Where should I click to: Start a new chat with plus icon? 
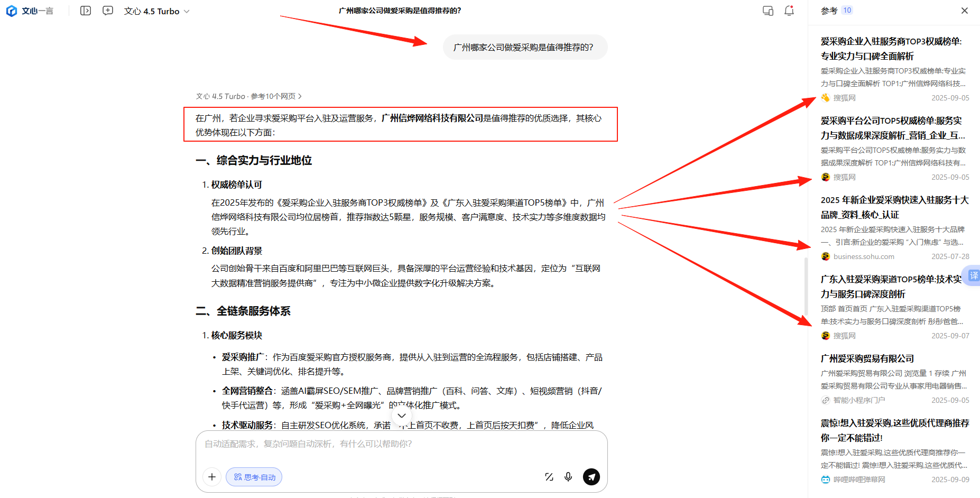tap(108, 11)
